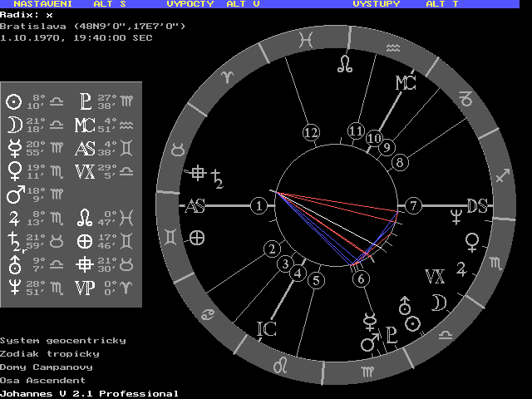Click the Pisces sign on zodiac ring

(307, 39)
